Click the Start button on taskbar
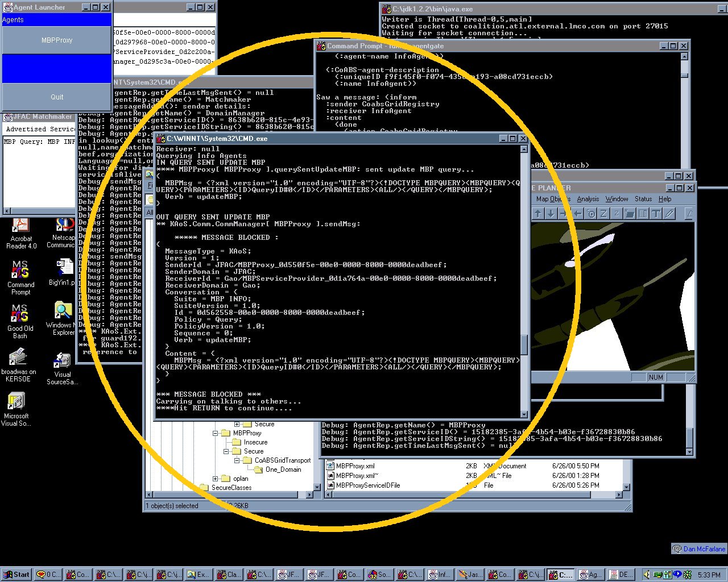728x582 pixels. point(16,575)
